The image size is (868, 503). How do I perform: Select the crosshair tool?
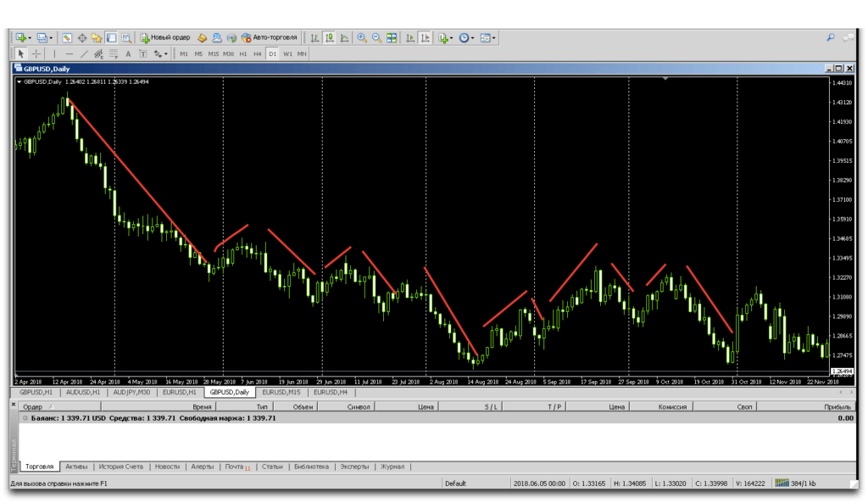36,53
